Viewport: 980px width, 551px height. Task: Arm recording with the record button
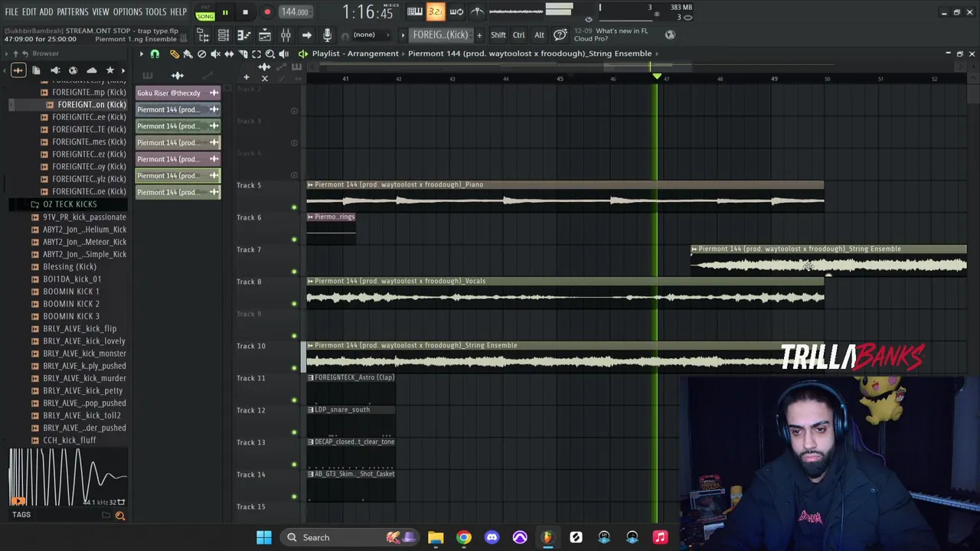(x=266, y=12)
